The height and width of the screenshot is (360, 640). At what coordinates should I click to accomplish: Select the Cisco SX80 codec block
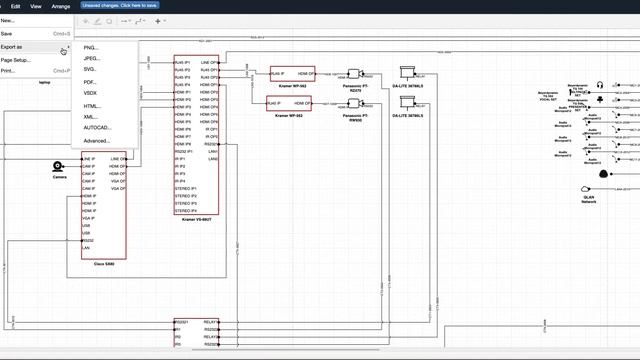click(104, 205)
